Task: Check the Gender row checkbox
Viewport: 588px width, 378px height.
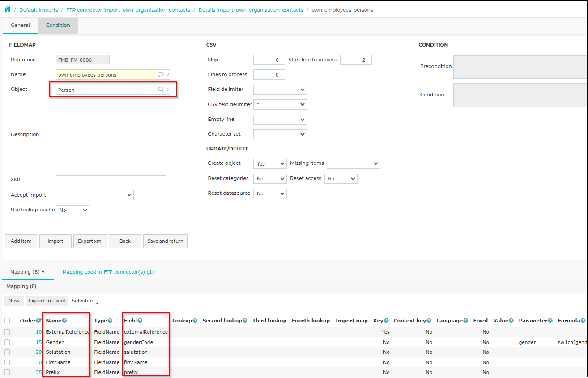Action: [x=7, y=342]
